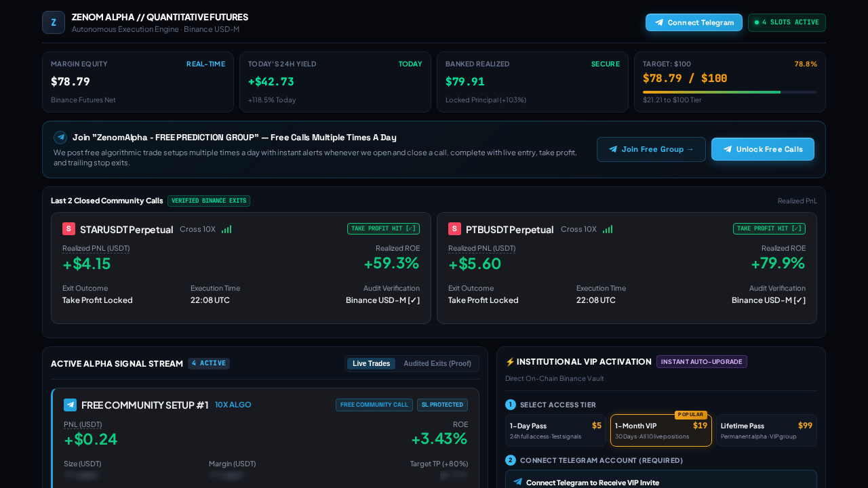Click PTBUSDT Realized ROE +79.9%
The width and height of the screenshot is (868, 488).
(778, 263)
